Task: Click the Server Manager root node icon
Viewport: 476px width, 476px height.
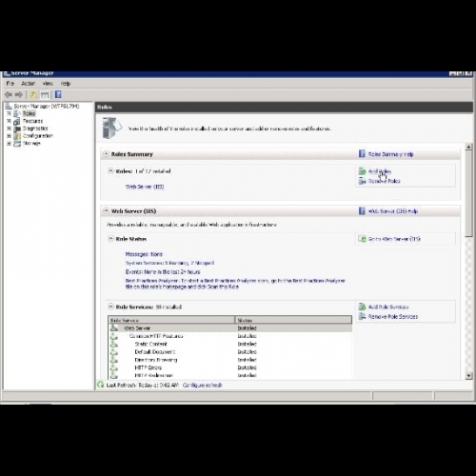Action: pyautogui.click(x=9, y=106)
